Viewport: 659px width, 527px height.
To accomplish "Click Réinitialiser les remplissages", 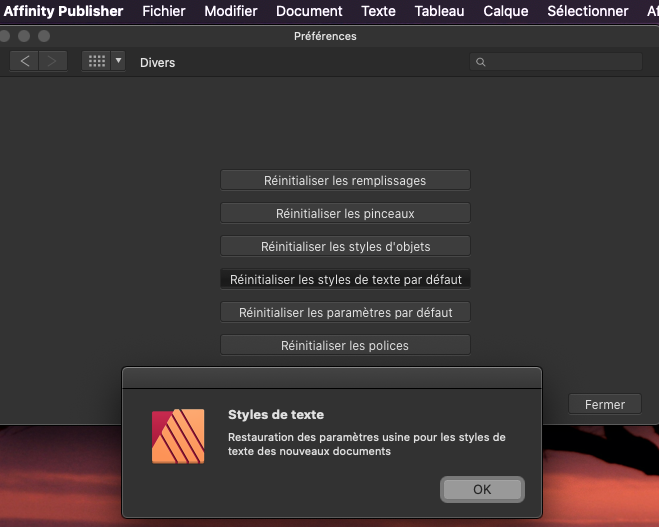I will (x=345, y=180).
